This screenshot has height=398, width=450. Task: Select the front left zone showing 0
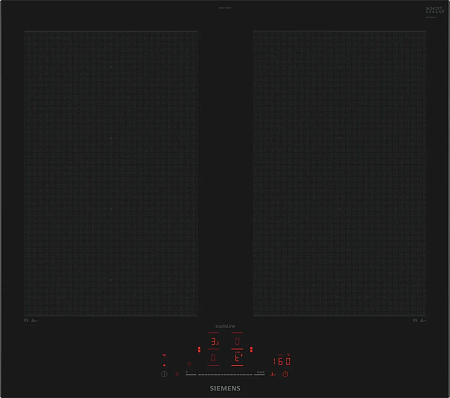tap(213, 358)
